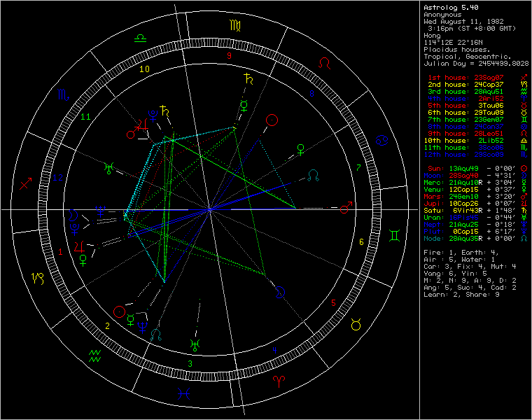Select house number 5 on the chart wheel
Image resolution: width=532 pixels, height=420 pixels.
(333, 303)
